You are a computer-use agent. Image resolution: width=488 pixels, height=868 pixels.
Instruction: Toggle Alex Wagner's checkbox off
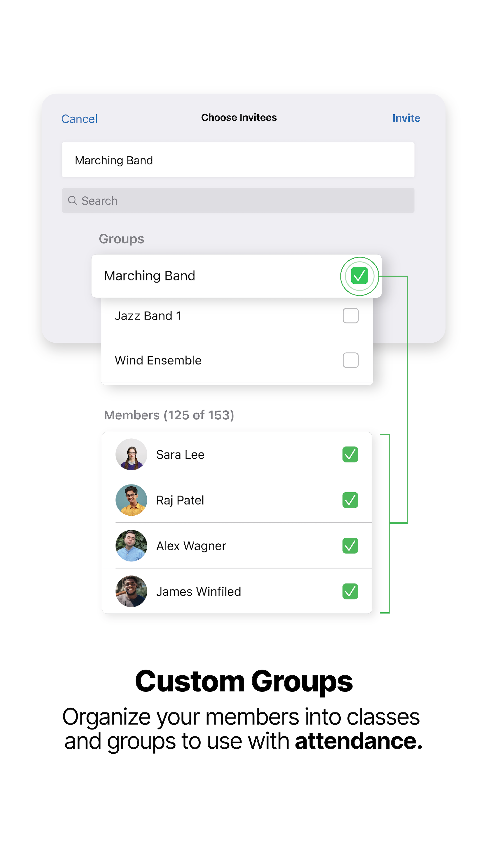coord(350,546)
